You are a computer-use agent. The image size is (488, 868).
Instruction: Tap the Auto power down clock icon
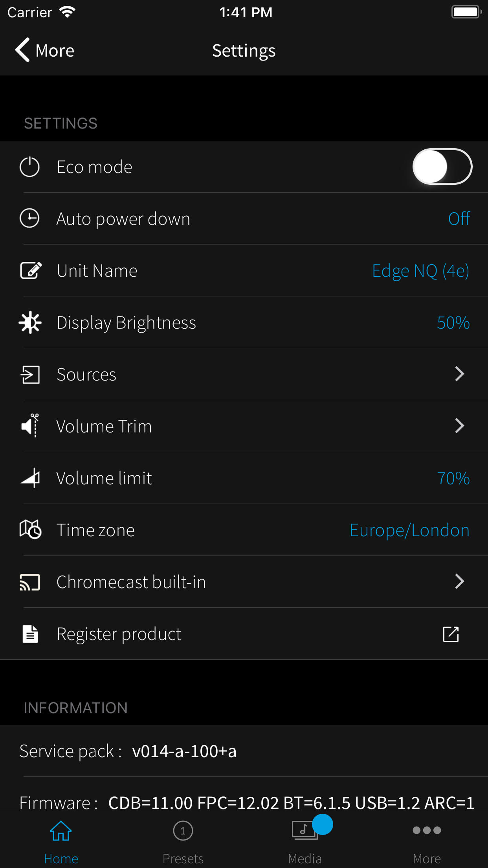pos(30,219)
